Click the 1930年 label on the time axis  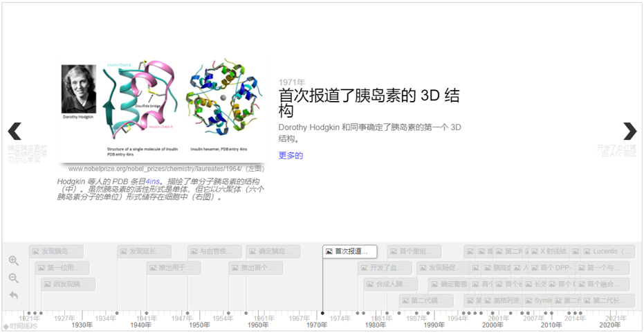coord(82,325)
